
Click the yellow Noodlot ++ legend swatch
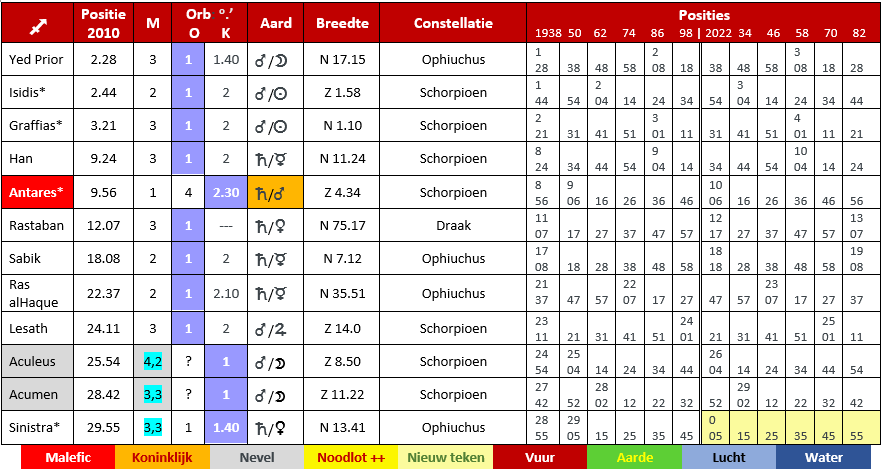[351, 457]
